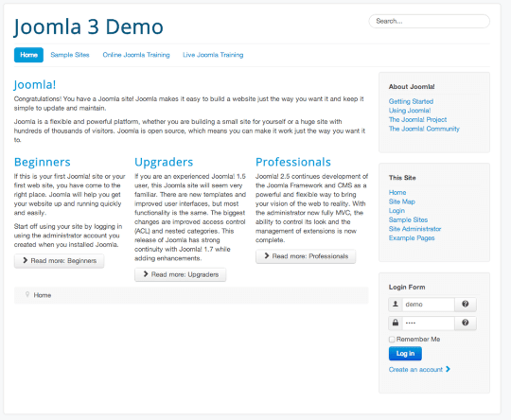Open the Upgraders article heading
This screenshot has height=420, width=511.
(x=164, y=162)
